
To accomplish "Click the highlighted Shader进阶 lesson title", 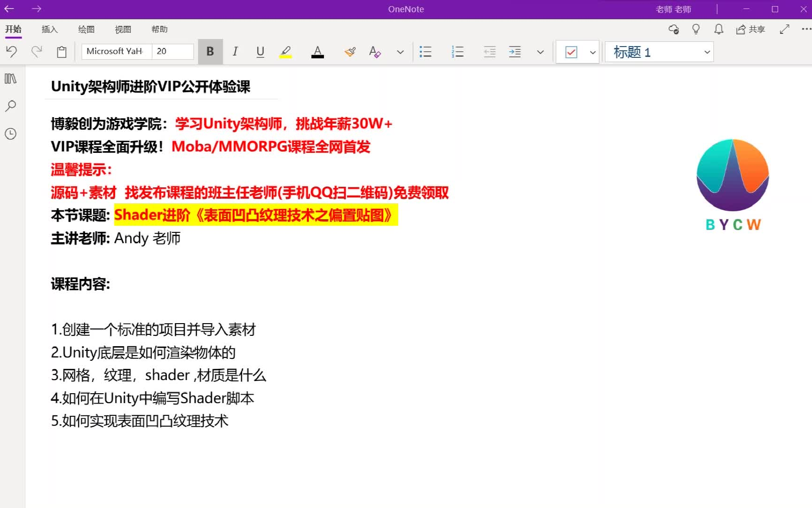I will (256, 215).
